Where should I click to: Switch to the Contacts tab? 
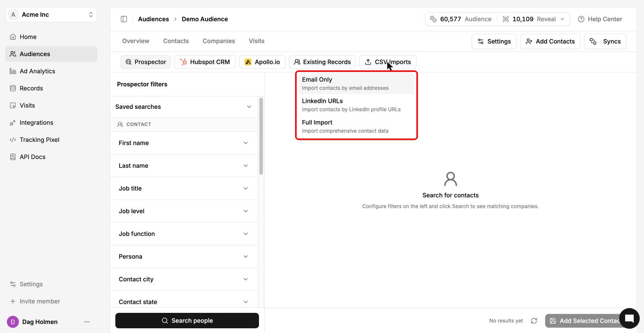176,41
